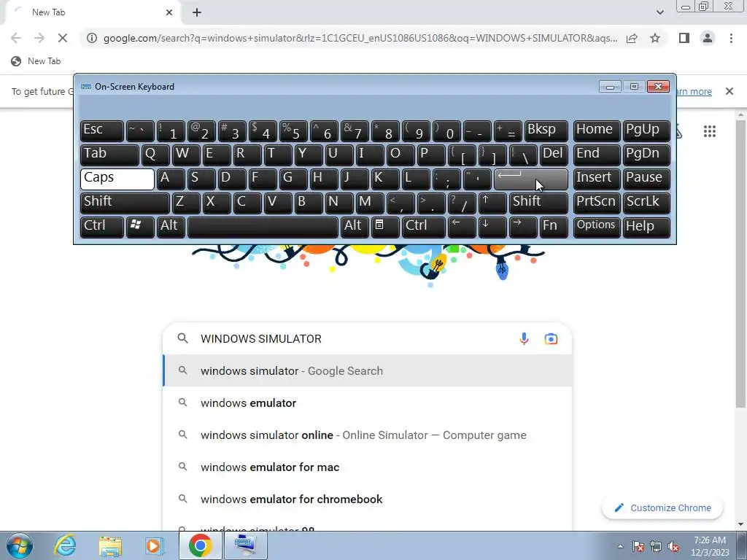This screenshot has width=747, height=560.
Task: Click the spacebar on On-Screen Keyboard
Action: pos(263,227)
